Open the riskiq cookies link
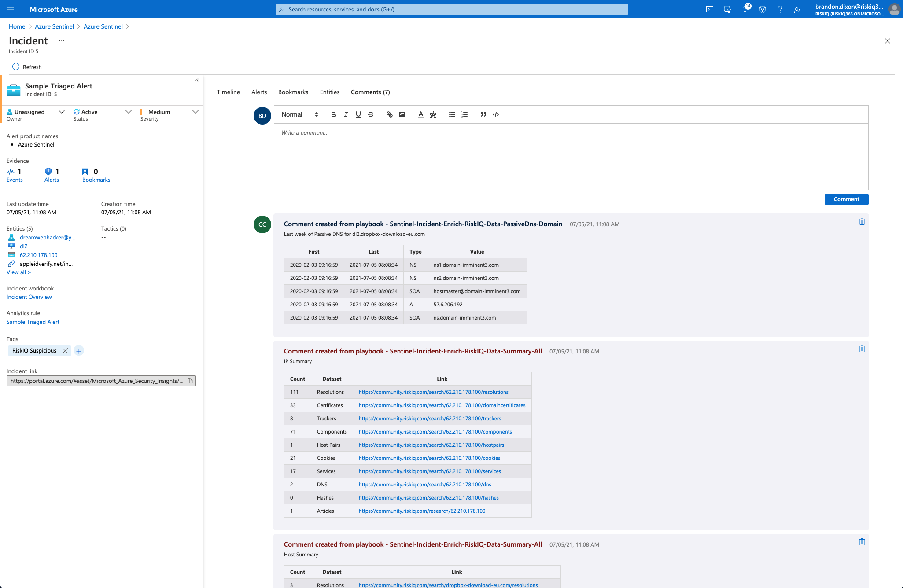Image resolution: width=903 pixels, height=588 pixels. coord(429,458)
